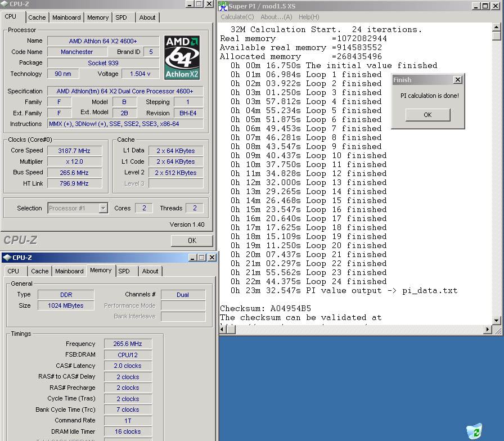504x441 pixels.
Task: Click the Technology value 90 nm
Action: pyautogui.click(x=63, y=74)
